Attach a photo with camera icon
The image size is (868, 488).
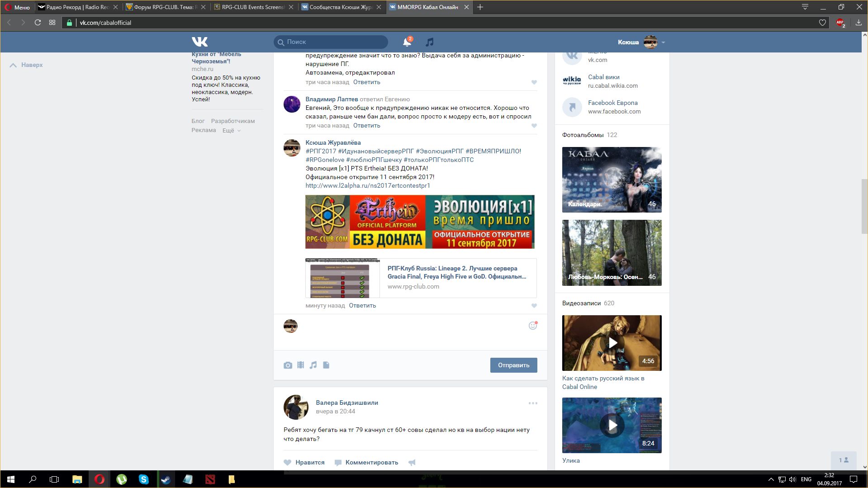click(x=288, y=365)
